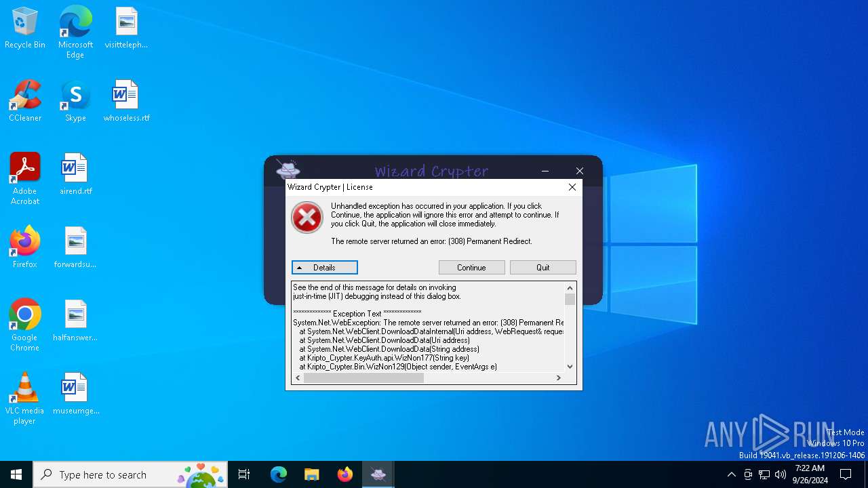Click the red error icon in dialog
868x488 pixels.
coord(307,218)
